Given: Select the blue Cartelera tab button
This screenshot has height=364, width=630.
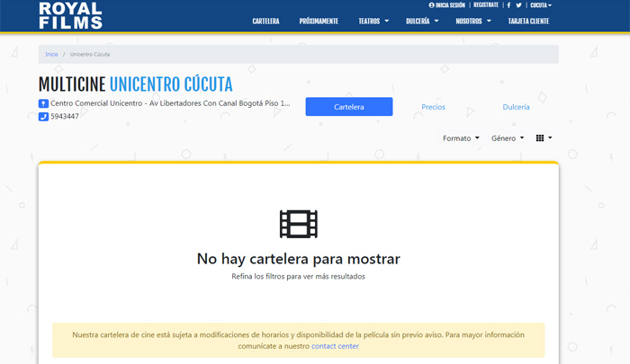Looking at the screenshot, I should point(349,107).
